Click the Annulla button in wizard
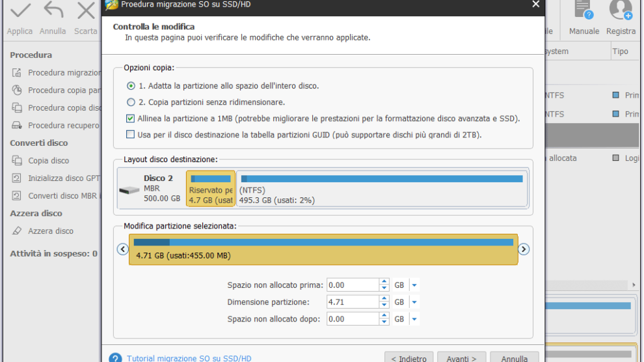The width and height of the screenshot is (644, 362). [514, 358]
